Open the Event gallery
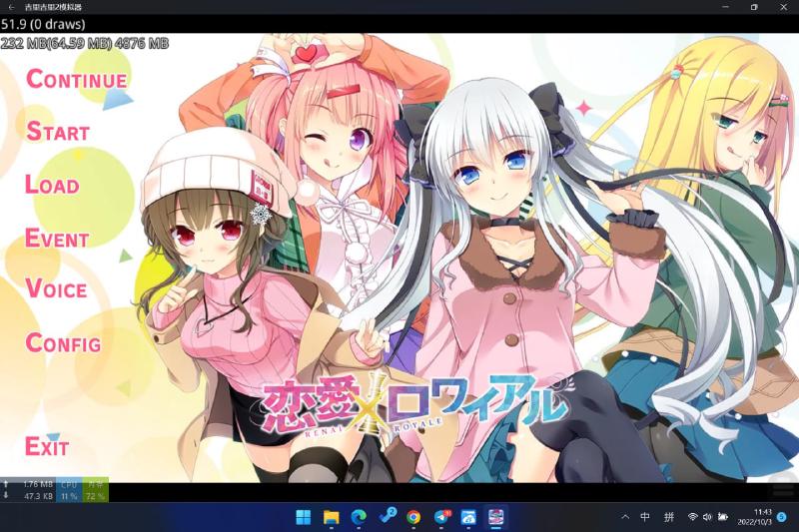799x532 pixels. (57, 239)
